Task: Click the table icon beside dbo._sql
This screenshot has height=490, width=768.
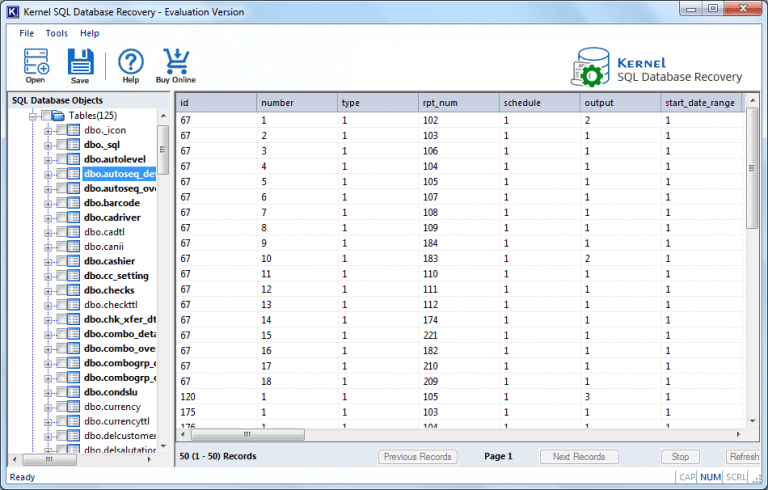Action: 73,145
